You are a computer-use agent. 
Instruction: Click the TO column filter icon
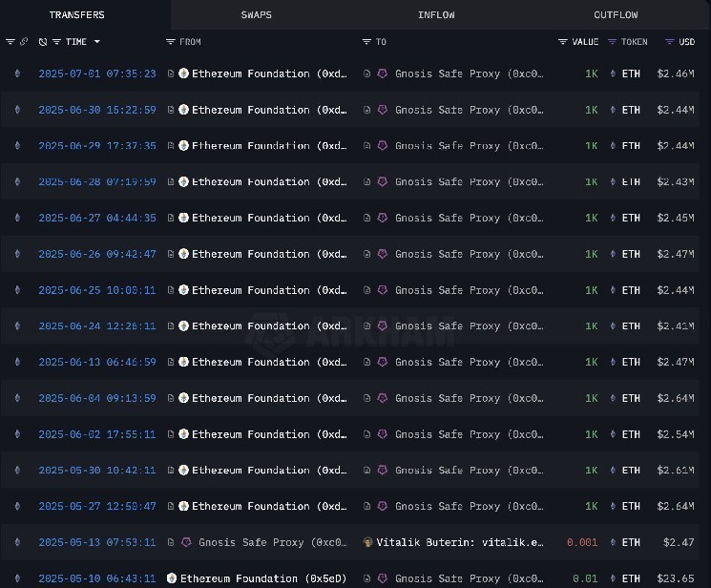point(366,42)
